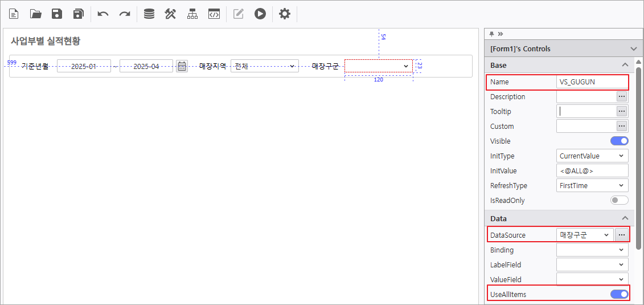The width and height of the screenshot is (644, 305).
Task: Run the report with the play icon
Action: [x=260, y=14]
